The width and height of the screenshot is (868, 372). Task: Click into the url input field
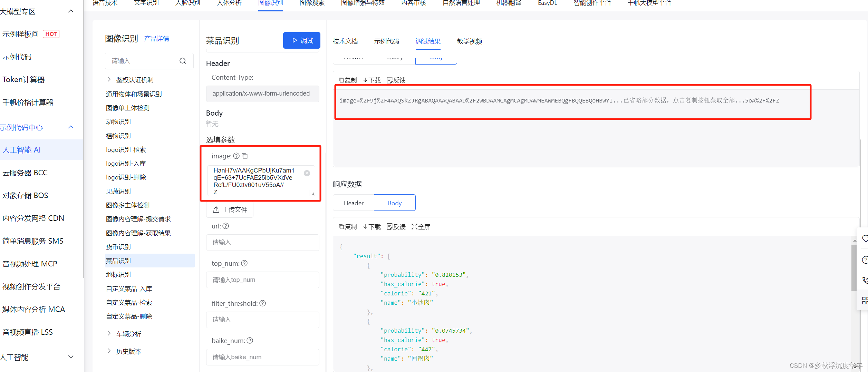(x=263, y=242)
